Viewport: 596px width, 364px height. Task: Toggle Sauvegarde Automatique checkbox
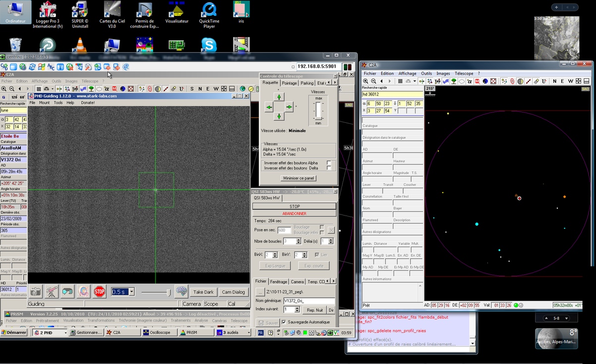pos(284,322)
